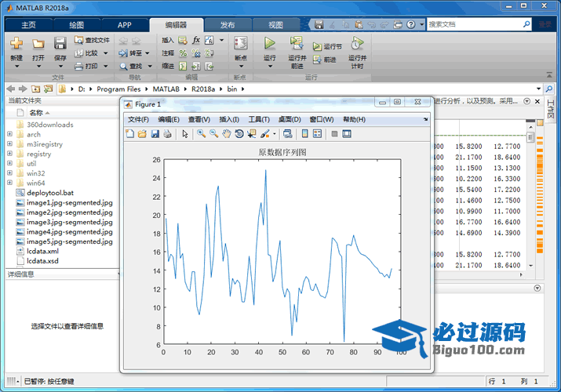Switch to the Home (主页) tab

(28, 24)
